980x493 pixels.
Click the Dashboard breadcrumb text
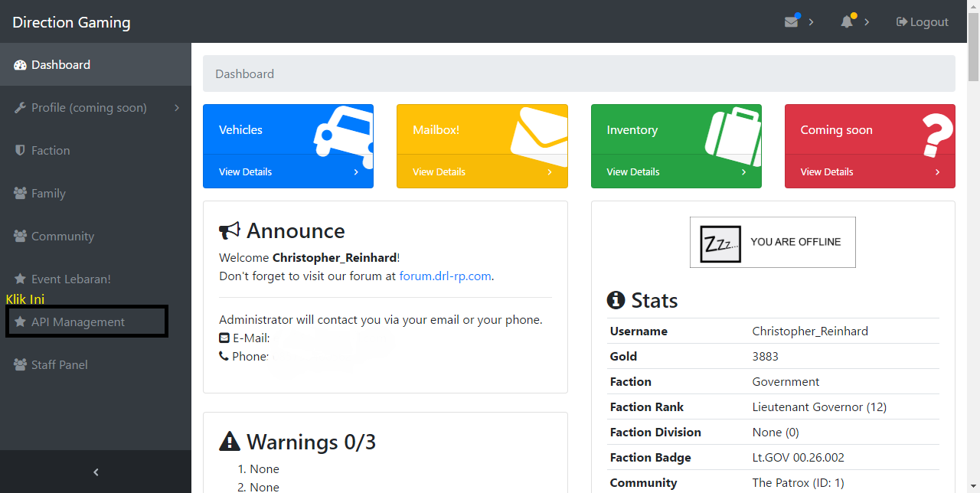[x=244, y=73]
